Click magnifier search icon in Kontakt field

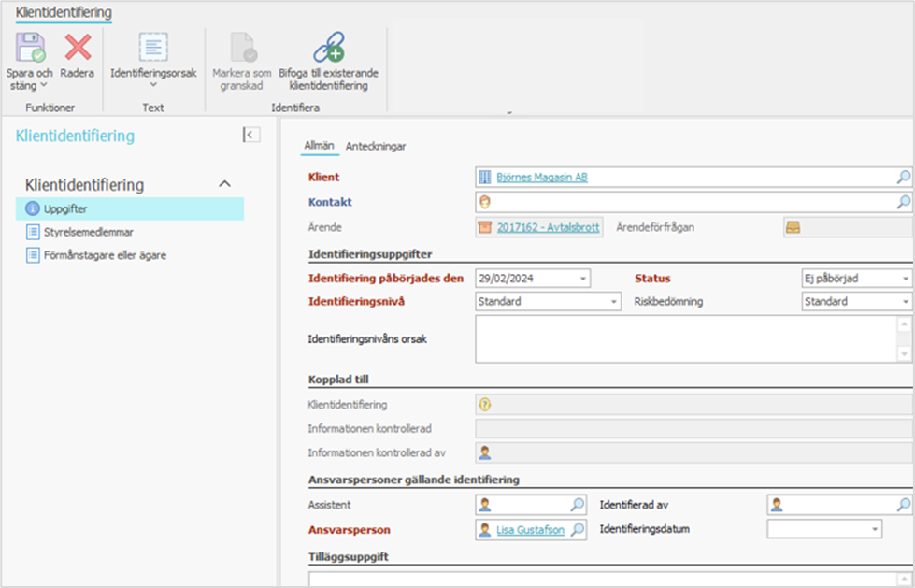pyautogui.click(x=904, y=202)
